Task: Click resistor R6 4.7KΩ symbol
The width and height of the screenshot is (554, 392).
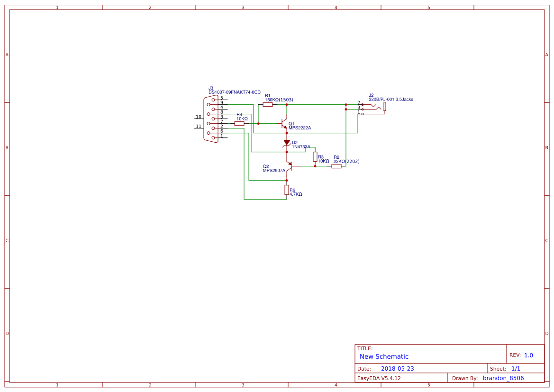Action: [x=286, y=190]
